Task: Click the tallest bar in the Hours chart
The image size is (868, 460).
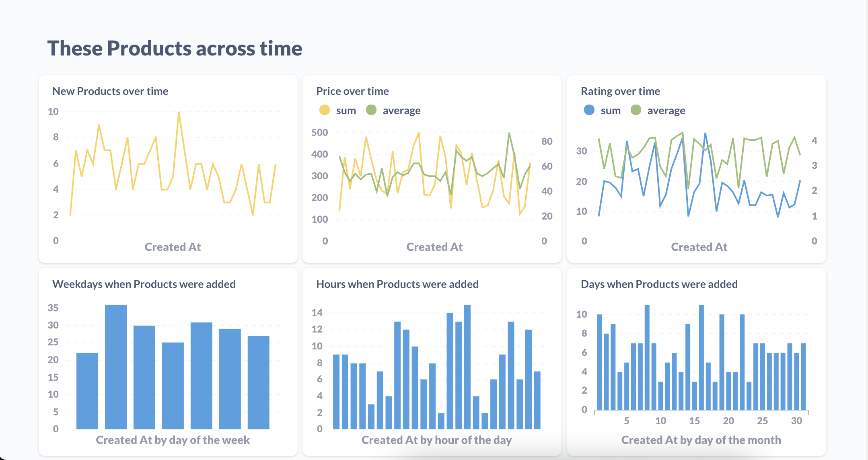Action: click(x=467, y=366)
